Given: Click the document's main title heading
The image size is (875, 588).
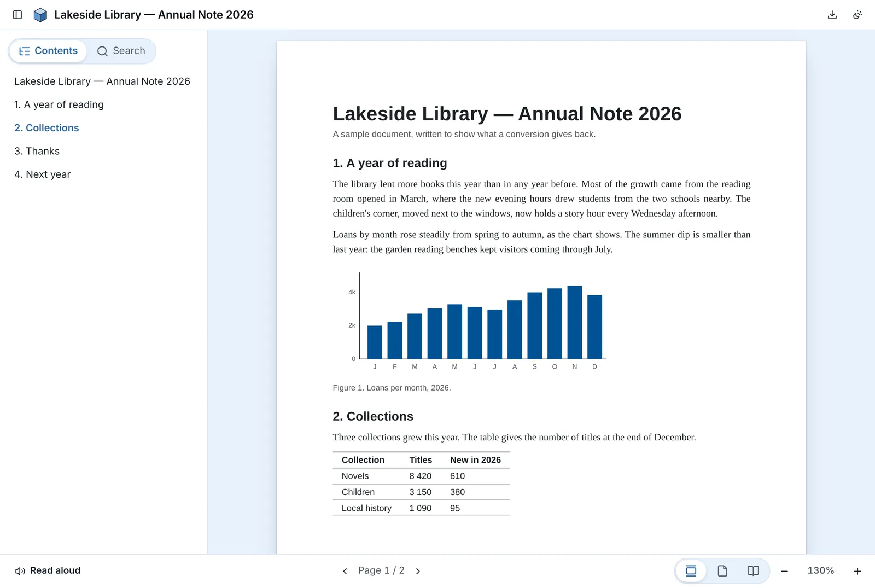Looking at the screenshot, I should [x=507, y=114].
